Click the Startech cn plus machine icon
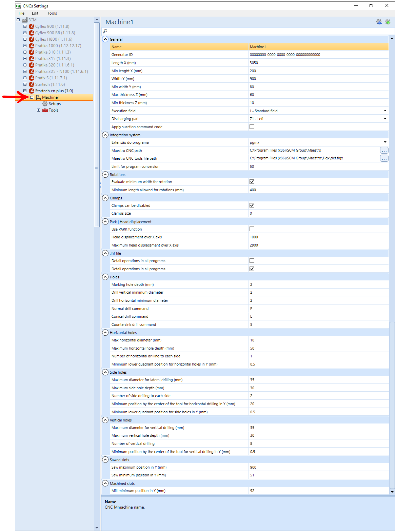 (x=32, y=91)
